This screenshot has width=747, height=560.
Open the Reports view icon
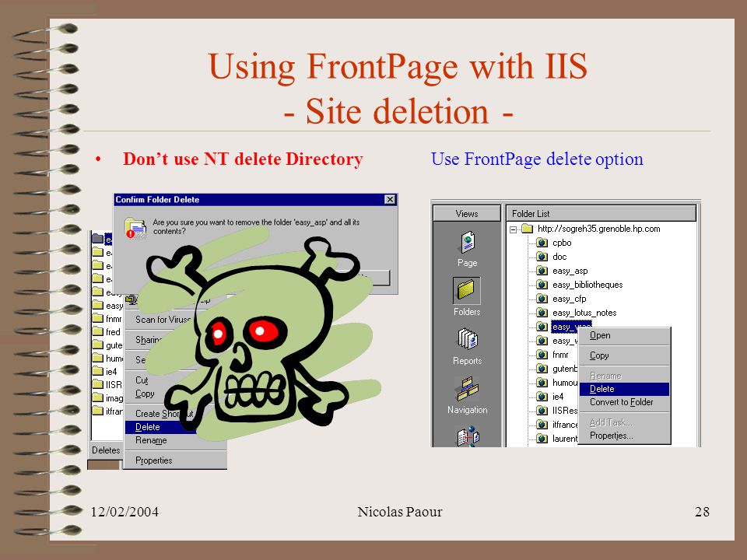coord(468,340)
